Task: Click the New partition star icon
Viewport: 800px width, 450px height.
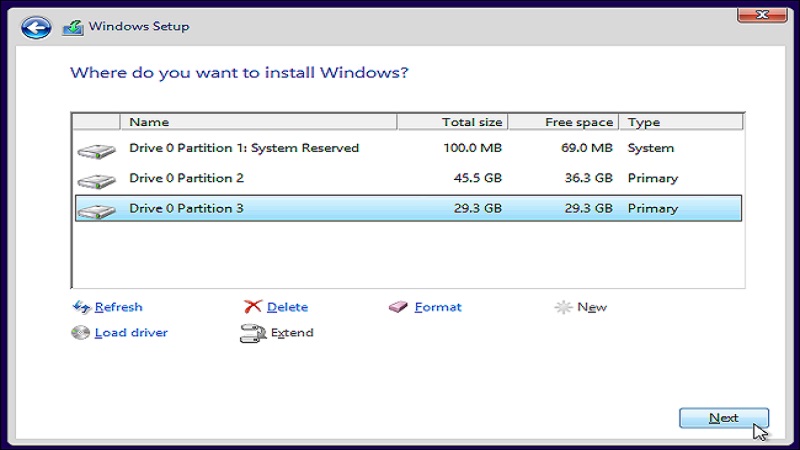Action: point(563,307)
